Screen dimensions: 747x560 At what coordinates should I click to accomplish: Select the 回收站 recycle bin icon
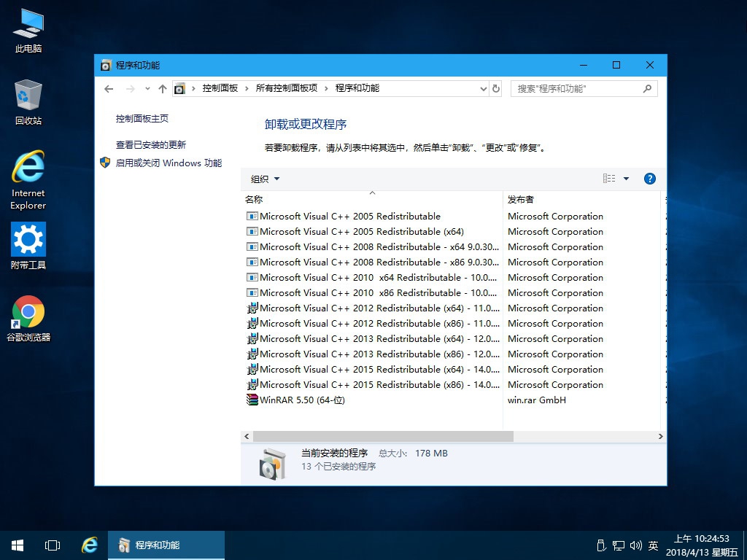pos(28,103)
